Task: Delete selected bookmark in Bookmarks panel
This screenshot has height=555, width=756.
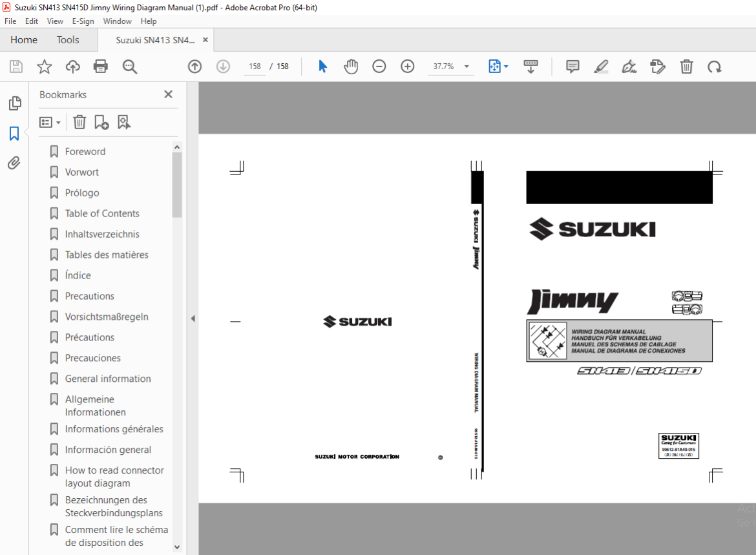Action: point(79,123)
